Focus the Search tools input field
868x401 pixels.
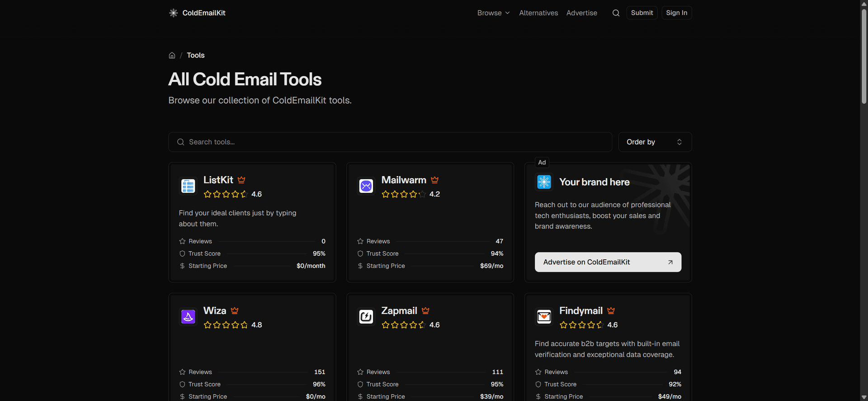[x=390, y=142]
